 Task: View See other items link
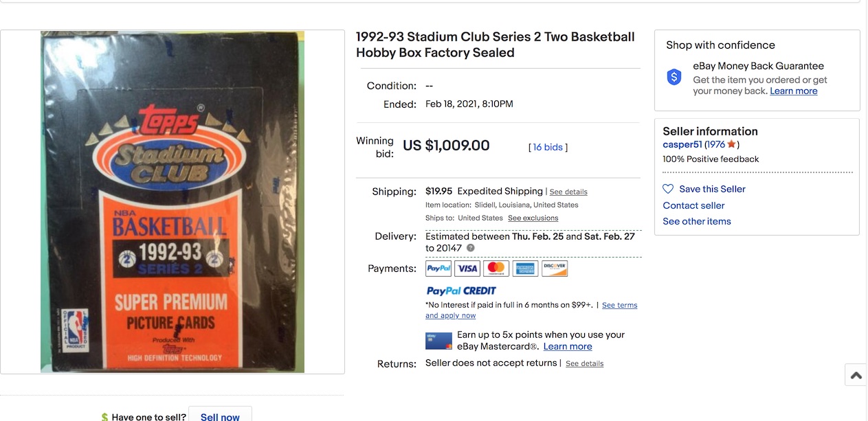pyautogui.click(x=697, y=221)
